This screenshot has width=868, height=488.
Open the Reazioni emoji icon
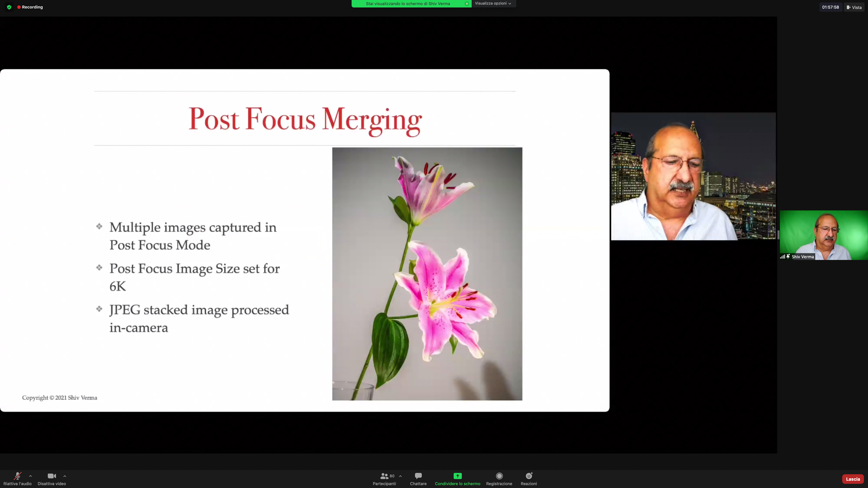tap(529, 476)
